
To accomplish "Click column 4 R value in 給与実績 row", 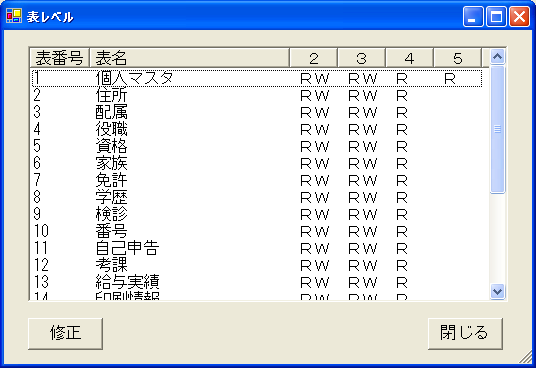I will 402,283.
